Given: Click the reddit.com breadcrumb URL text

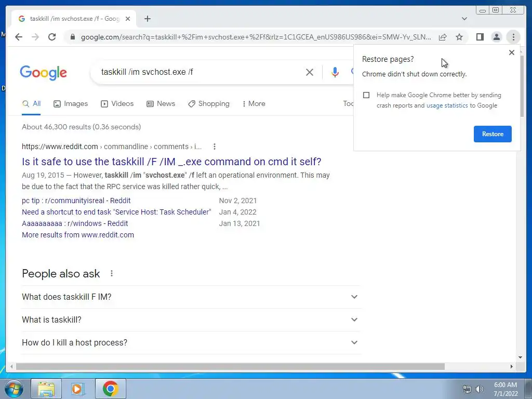Looking at the screenshot, I should tap(112, 147).
